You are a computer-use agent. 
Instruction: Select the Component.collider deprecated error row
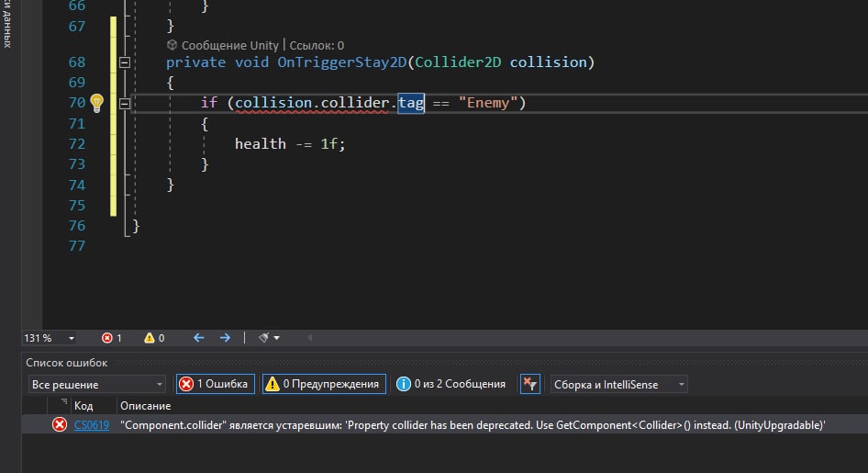point(444,425)
